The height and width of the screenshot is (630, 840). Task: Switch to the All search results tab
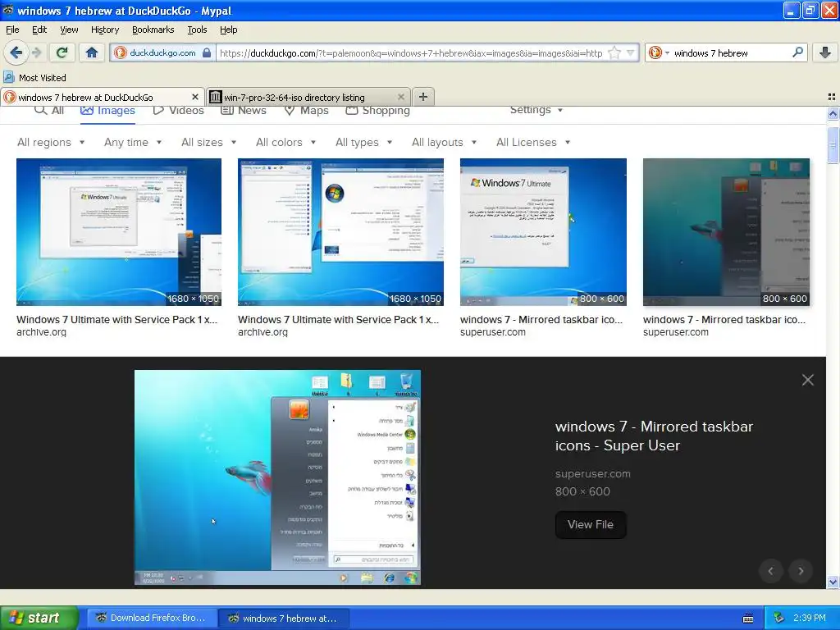[x=49, y=111]
